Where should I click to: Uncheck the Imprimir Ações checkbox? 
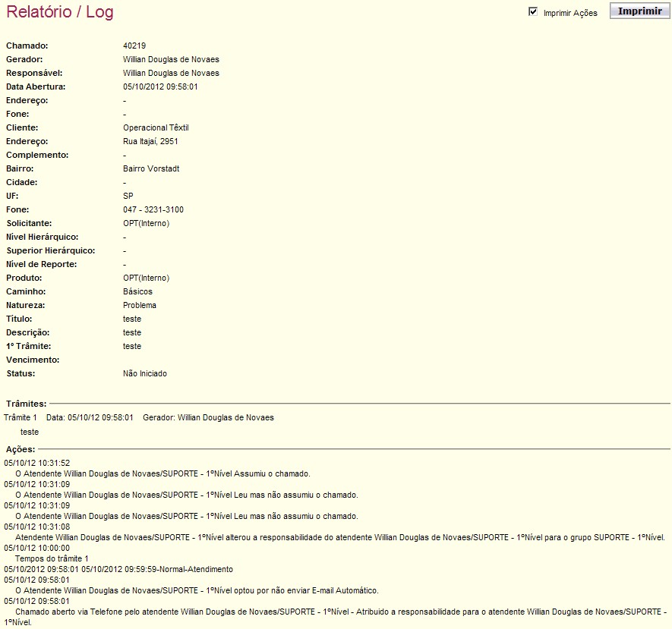[x=533, y=12]
